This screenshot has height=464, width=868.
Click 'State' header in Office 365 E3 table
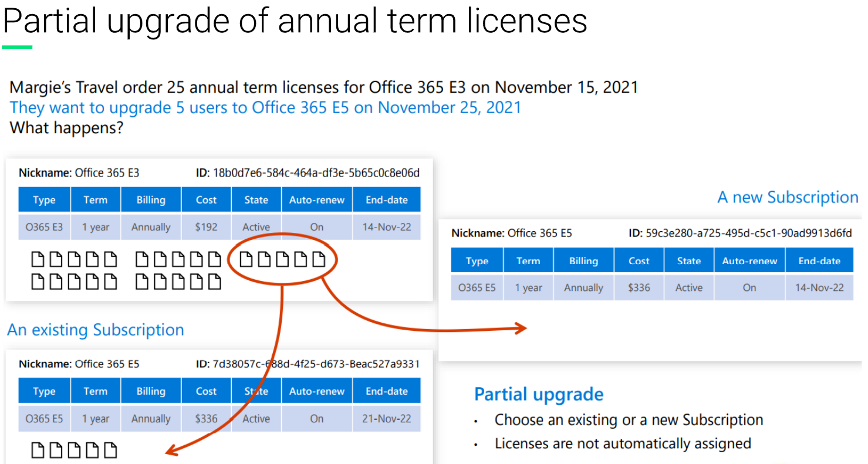point(256,199)
